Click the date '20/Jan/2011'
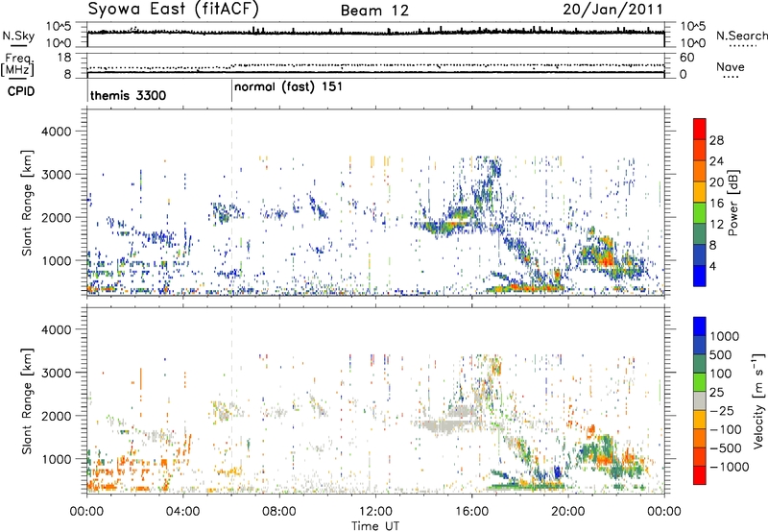Screen dimensions: 768x532 (x=612, y=10)
